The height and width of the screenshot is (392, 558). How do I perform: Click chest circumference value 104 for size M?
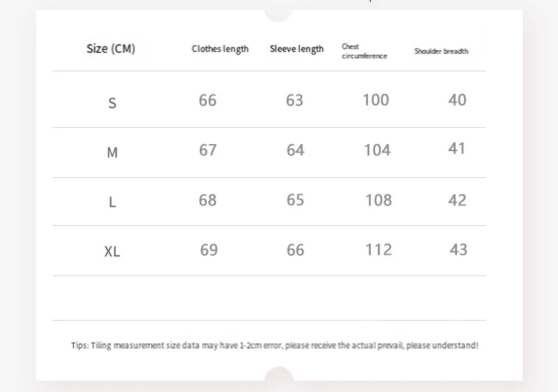click(377, 150)
